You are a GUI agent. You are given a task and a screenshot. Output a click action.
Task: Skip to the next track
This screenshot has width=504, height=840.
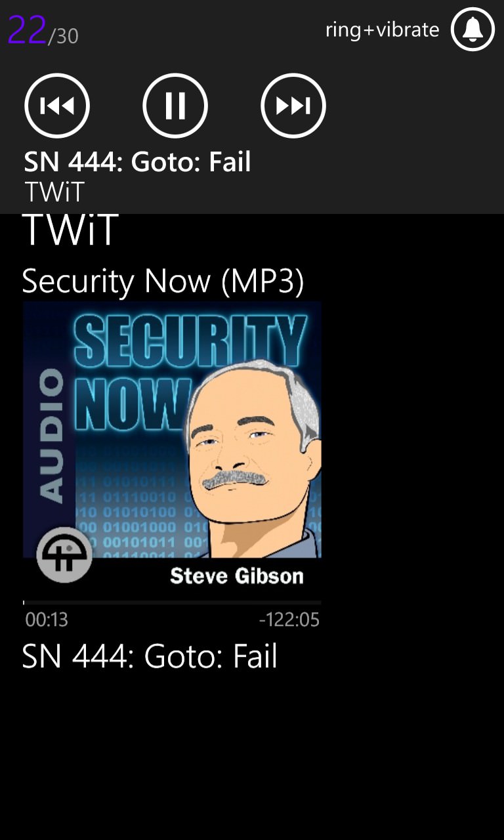tap(293, 106)
